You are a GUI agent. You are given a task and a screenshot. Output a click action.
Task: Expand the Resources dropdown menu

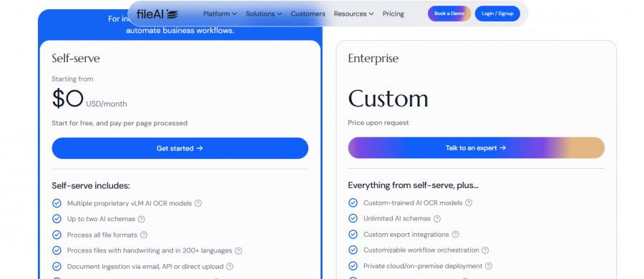pos(353,14)
